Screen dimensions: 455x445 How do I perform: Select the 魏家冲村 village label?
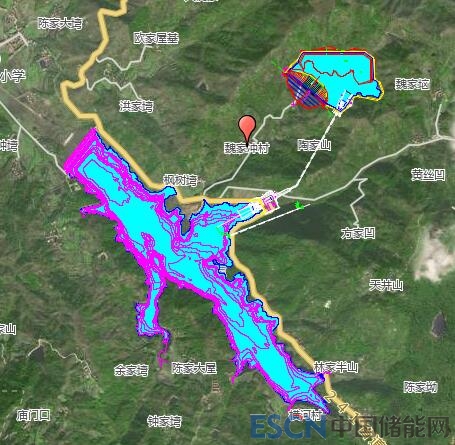[246, 148]
